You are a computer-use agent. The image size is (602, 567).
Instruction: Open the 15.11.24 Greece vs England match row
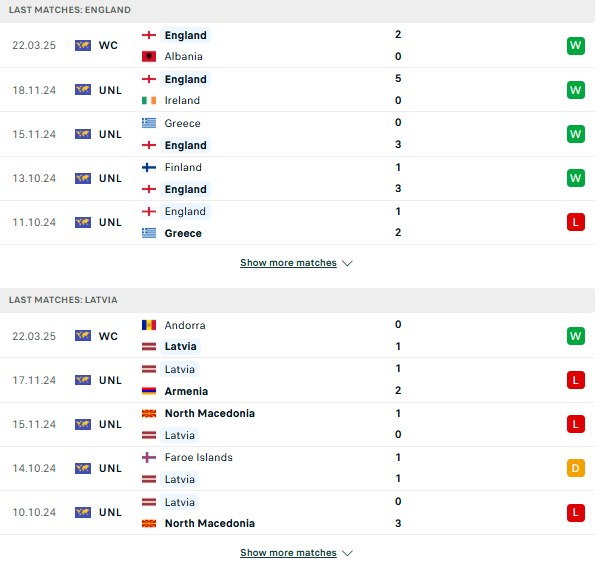coord(298,134)
